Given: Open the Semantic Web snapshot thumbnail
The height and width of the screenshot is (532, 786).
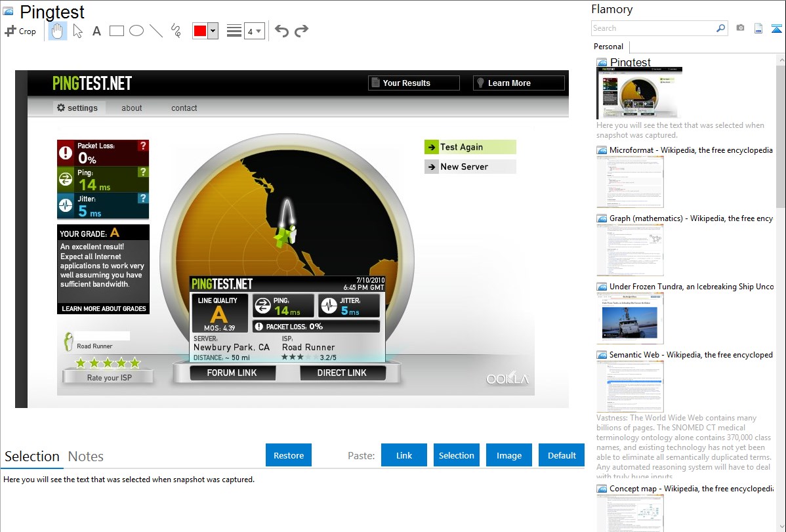Looking at the screenshot, I should tap(630, 386).
